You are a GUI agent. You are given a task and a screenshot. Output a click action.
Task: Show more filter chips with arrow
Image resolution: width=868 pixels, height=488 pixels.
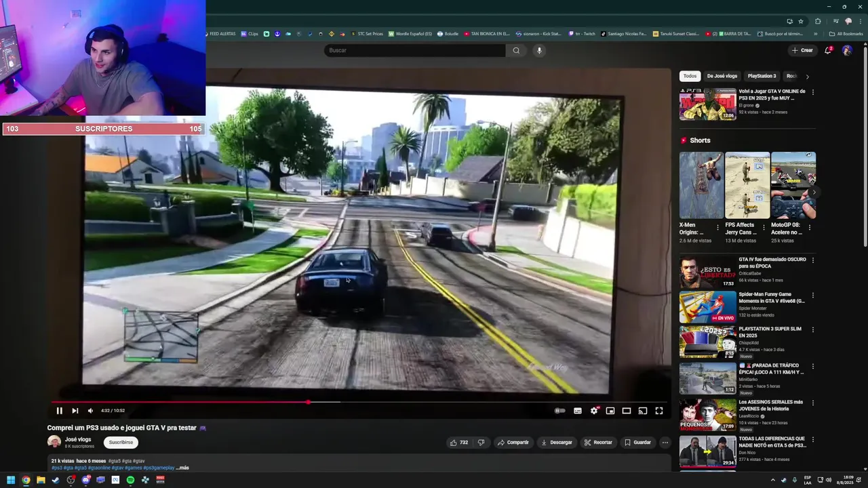click(807, 77)
